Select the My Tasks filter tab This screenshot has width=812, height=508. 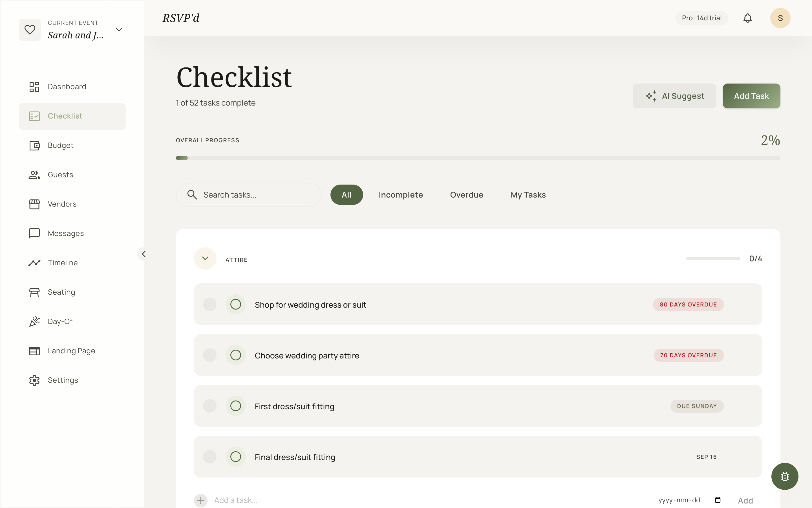click(528, 195)
